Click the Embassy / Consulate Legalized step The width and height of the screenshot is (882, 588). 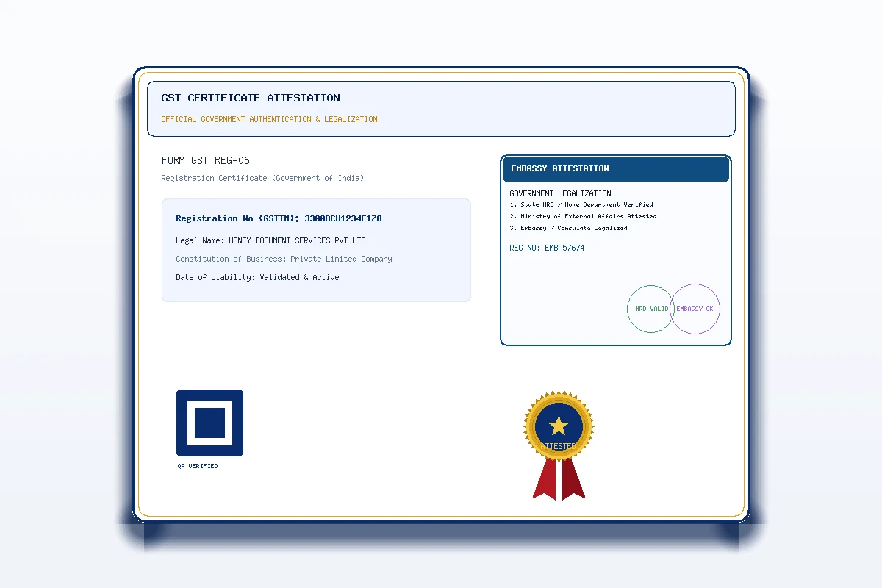tap(568, 228)
